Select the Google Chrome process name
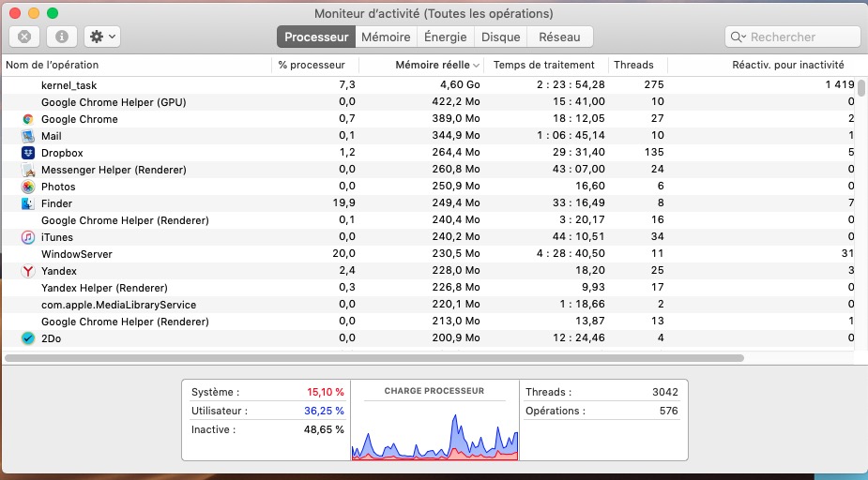The width and height of the screenshot is (868, 480). pos(79,119)
